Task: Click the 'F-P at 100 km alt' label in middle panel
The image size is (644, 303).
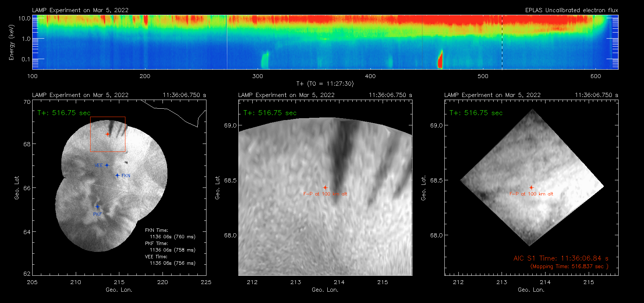Action: click(325, 194)
